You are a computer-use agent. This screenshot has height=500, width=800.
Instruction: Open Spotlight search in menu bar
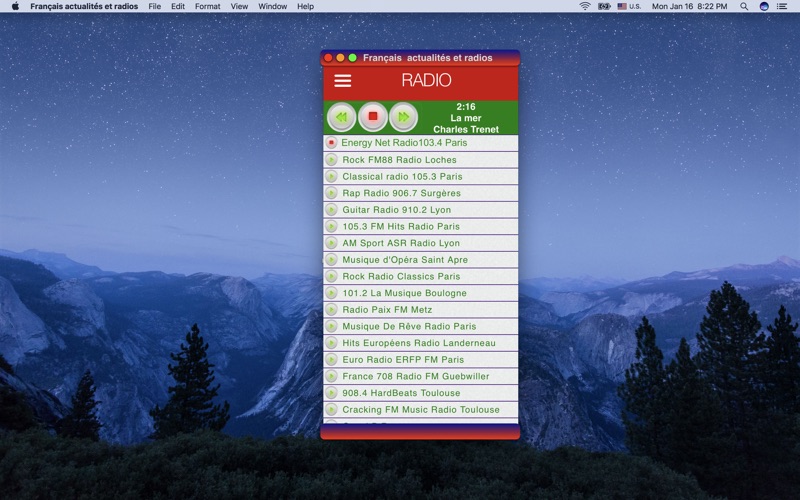[x=744, y=6]
